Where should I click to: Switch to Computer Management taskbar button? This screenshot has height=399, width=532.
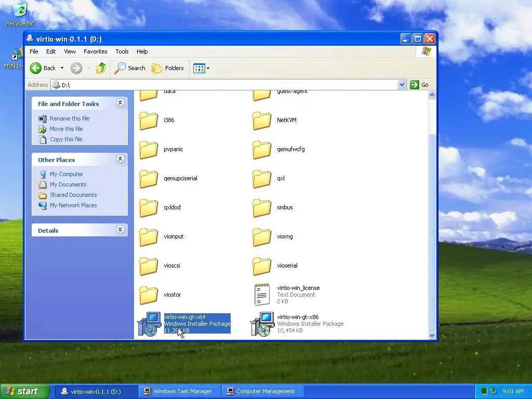coord(262,392)
